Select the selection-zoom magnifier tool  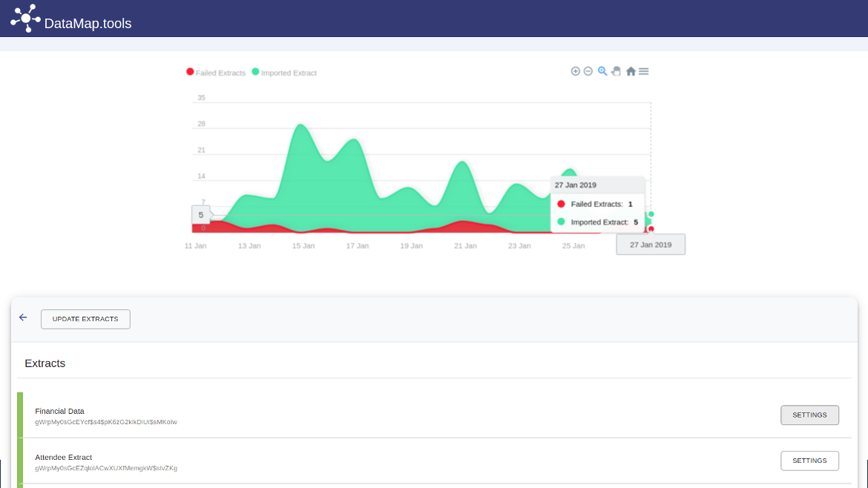pos(602,71)
